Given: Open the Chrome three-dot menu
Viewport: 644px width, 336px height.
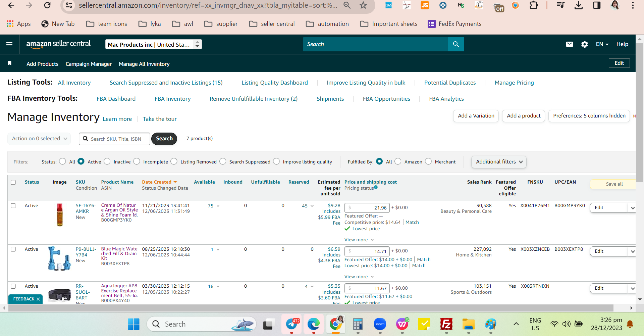Looking at the screenshot, I should click(x=633, y=5).
